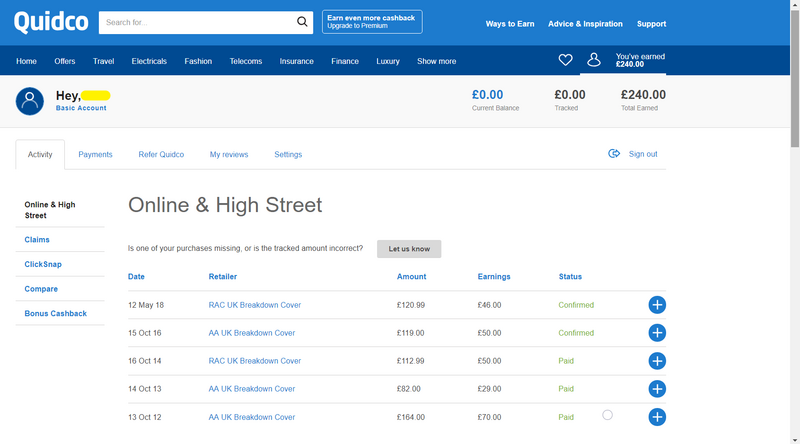Click Confirmed status of 12 May 18 row

tap(576, 305)
